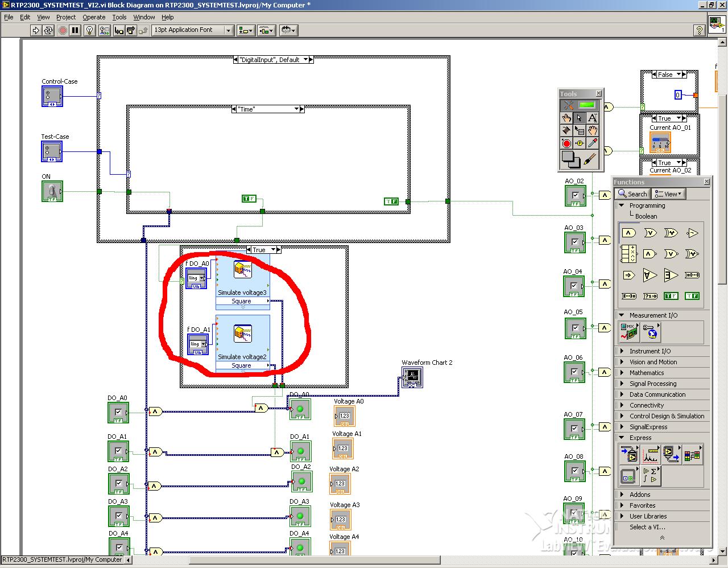Select the Object Shortcut Menu tool

[579, 130]
